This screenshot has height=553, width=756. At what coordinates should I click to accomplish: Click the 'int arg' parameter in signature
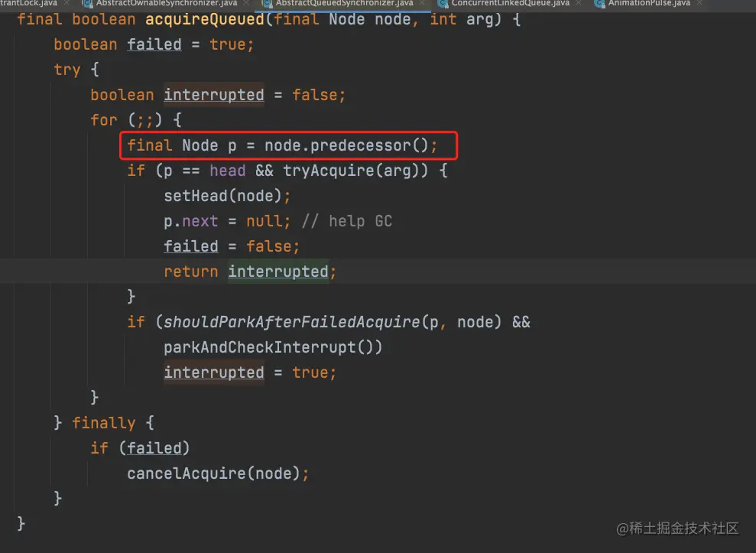[x=466, y=20]
